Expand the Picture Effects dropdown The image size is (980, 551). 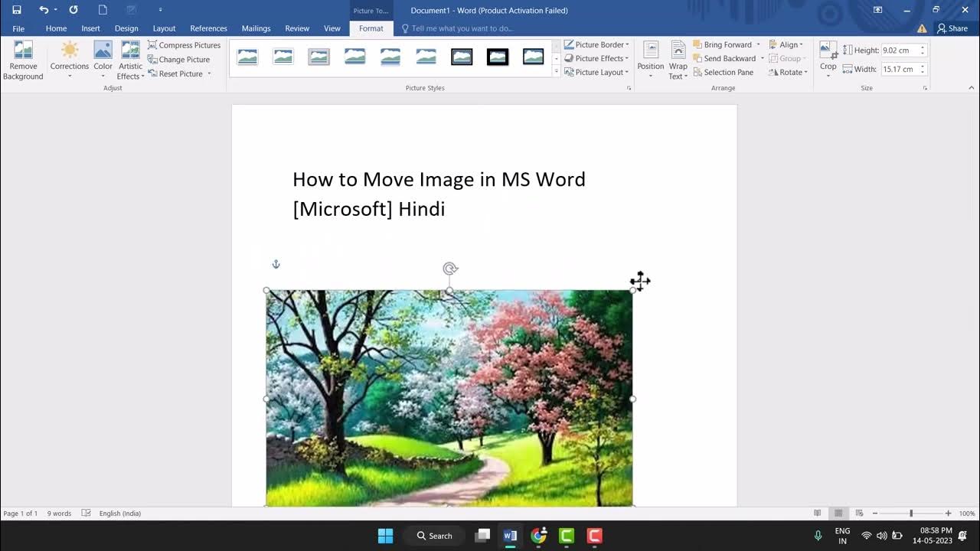tap(596, 58)
